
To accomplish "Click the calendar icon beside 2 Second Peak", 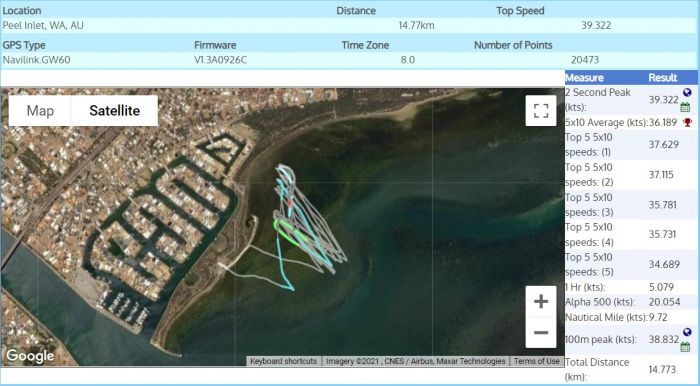I will pos(685,107).
